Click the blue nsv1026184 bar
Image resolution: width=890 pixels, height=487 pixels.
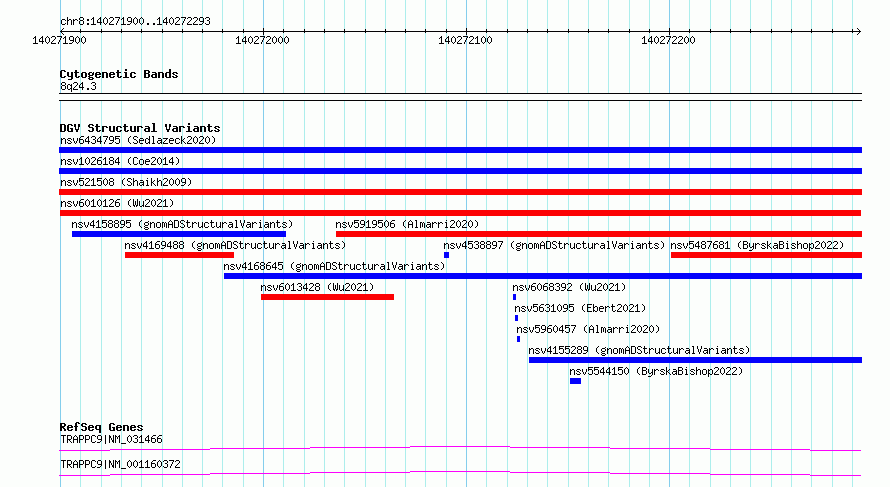coord(460,171)
